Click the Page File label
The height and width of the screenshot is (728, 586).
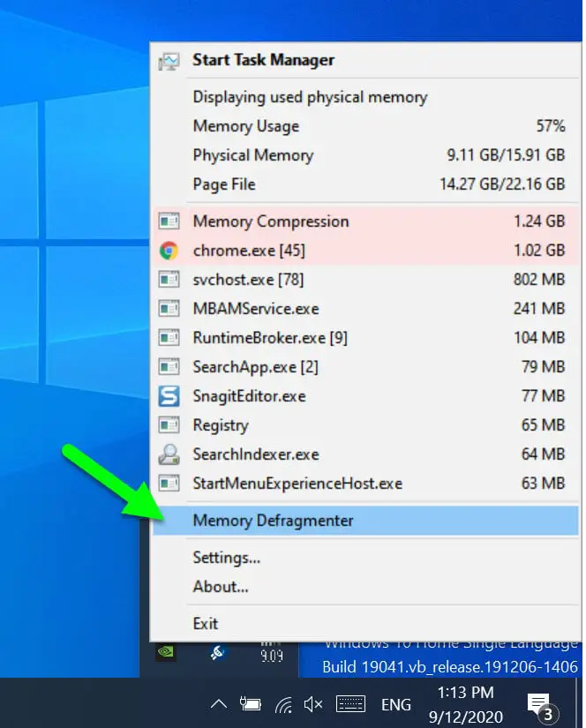[x=224, y=184]
